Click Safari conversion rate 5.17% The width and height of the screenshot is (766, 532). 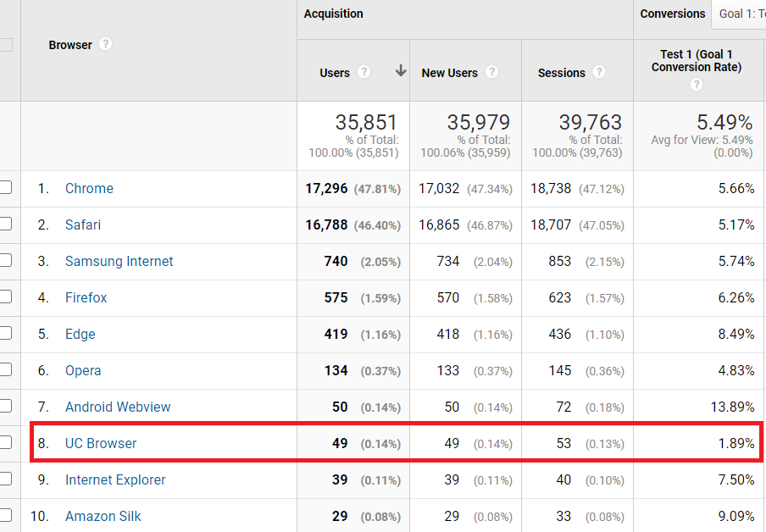[736, 224]
